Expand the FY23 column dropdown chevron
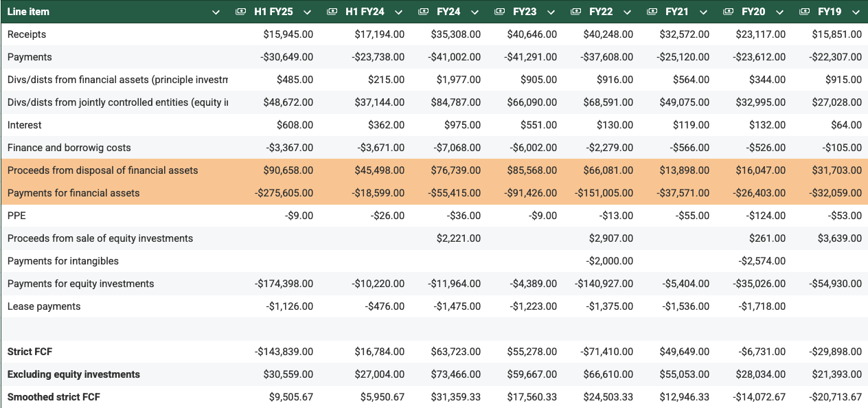 click(551, 12)
